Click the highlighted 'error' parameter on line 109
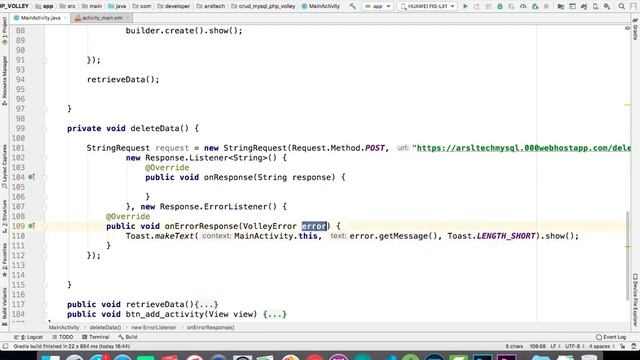Image resolution: width=640 pixels, height=360 pixels. (x=314, y=226)
